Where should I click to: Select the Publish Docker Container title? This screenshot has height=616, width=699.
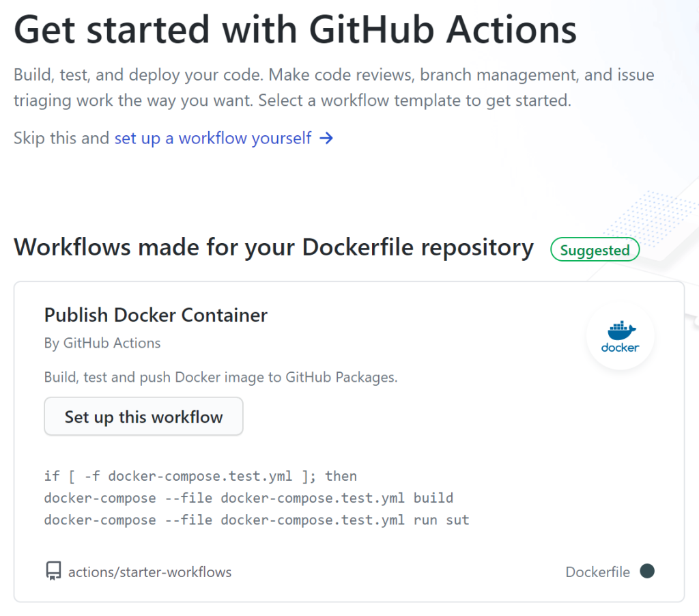coord(156,315)
